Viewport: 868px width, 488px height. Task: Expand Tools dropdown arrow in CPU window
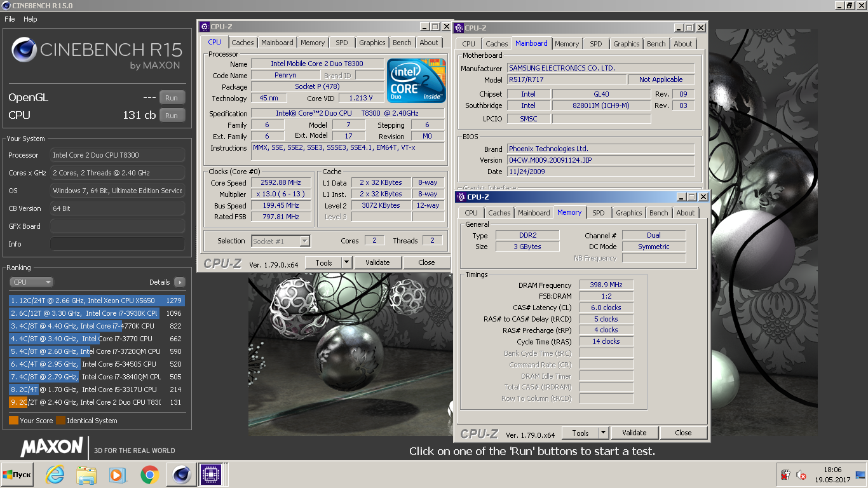(346, 262)
